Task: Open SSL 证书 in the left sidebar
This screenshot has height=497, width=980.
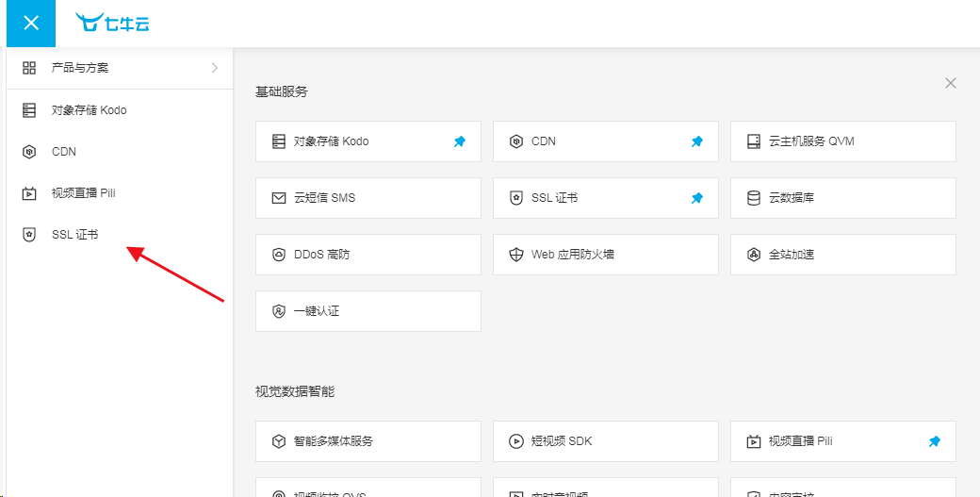Action: coord(120,235)
